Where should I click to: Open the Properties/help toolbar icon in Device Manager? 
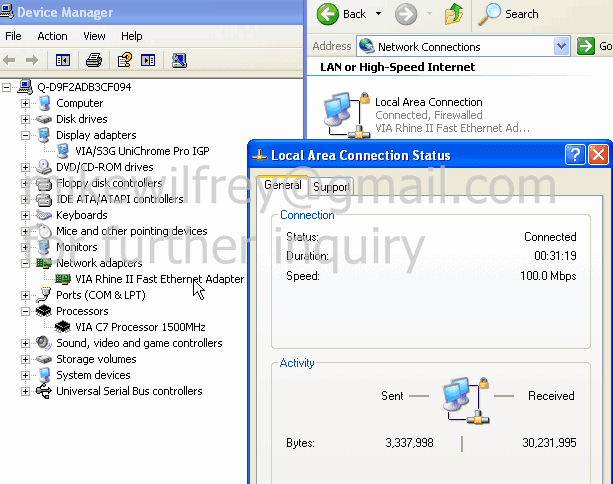coord(124,60)
